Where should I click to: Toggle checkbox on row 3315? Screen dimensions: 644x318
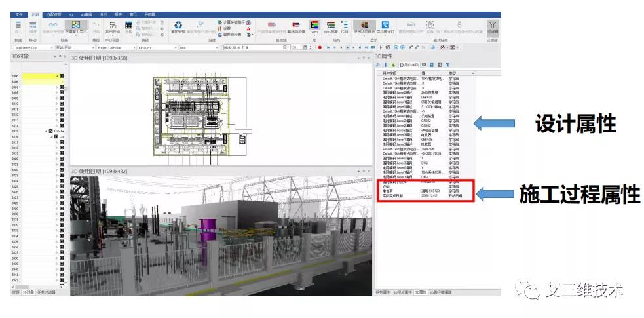(x=50, y=131)
